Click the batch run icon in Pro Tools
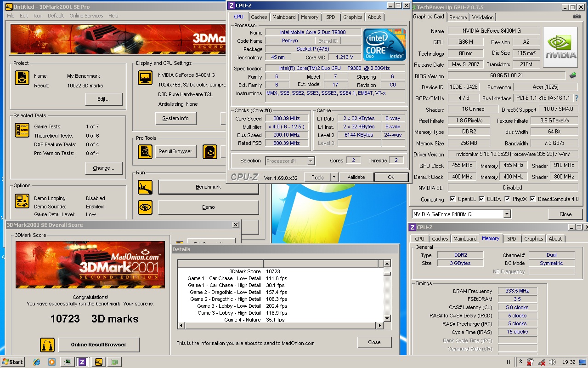This screenshot has width=588, height=368. 210,151
